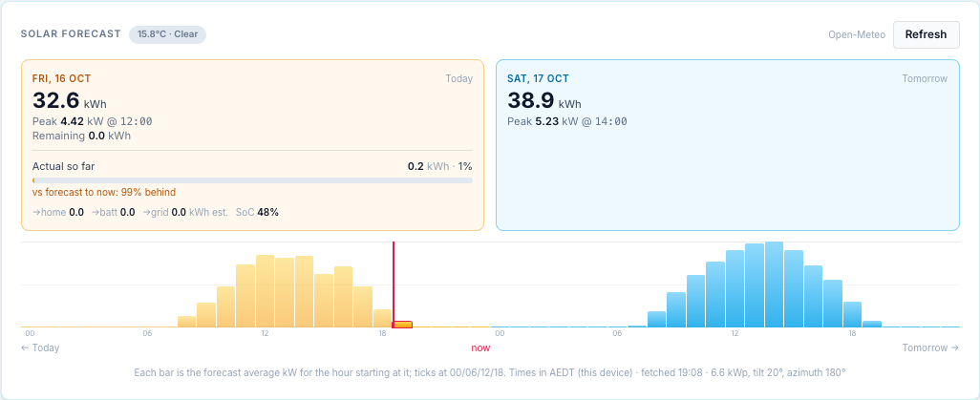Click the SAT, 17 OCT date label
The image size is (980, 400).
(x=538, y=78)
